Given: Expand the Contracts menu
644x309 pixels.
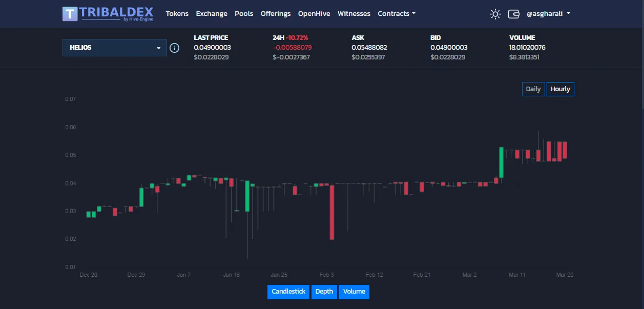Looking at the screenshot, I should pyautogui.click(x=397, y=14).
